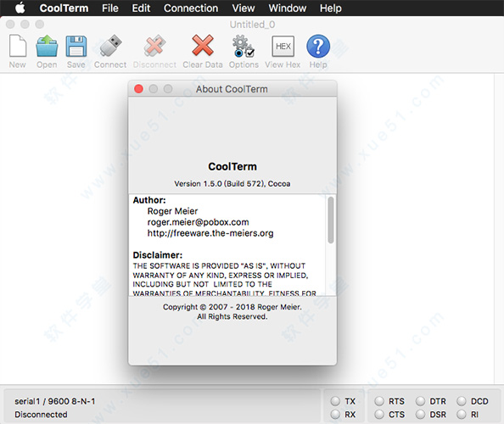Viewport: 504px width, 424px height.
Task: Click the "Disclaimer:" heading
Action: pos(158,255)
